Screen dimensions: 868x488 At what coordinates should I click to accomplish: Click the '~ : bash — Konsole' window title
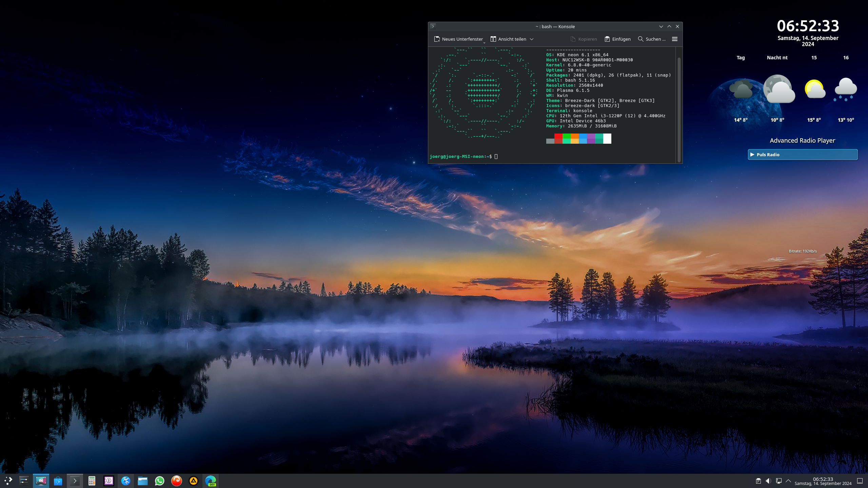pyautogui.click(x=555, y=26)
